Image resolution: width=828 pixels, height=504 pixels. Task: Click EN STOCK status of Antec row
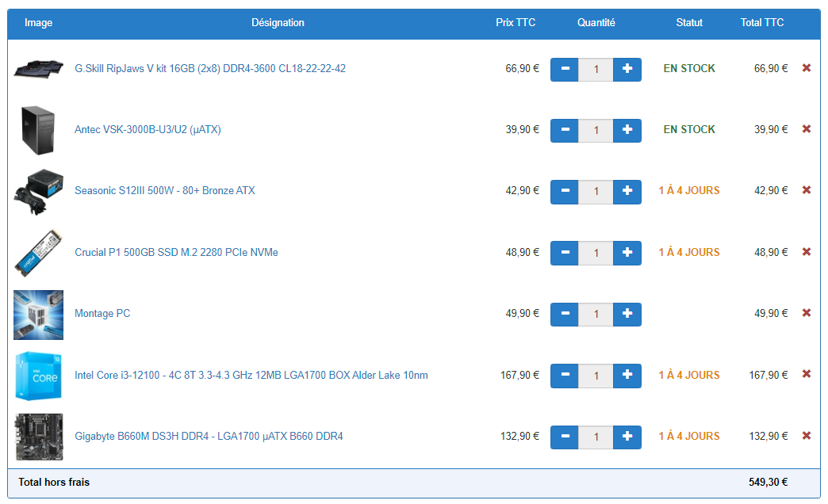click(689, 130)
